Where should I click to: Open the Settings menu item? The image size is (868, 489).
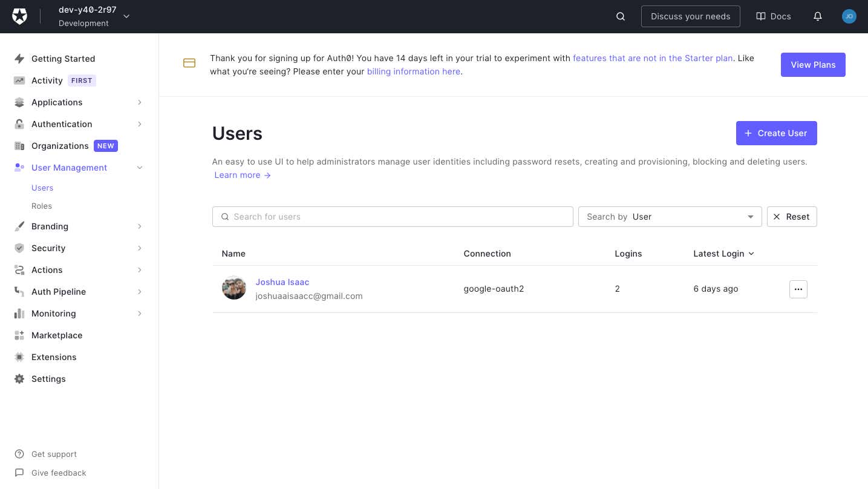pyautogui.click(x=48, y=379)
